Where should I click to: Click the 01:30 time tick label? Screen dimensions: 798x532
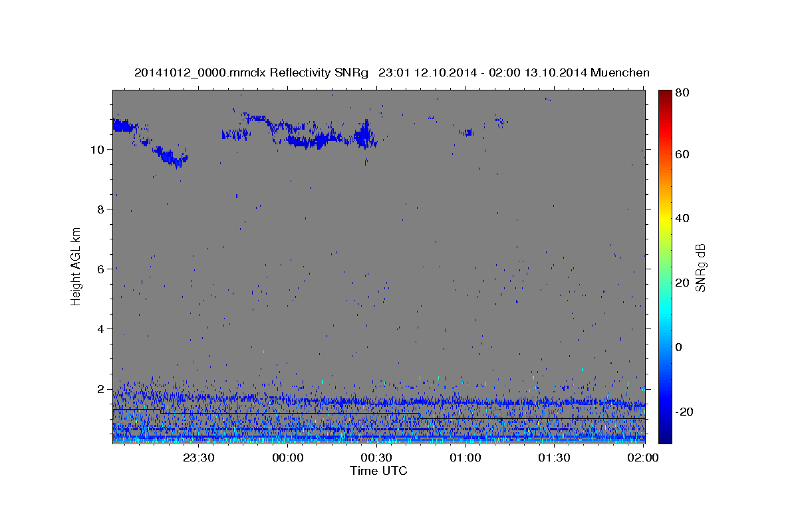553,458
